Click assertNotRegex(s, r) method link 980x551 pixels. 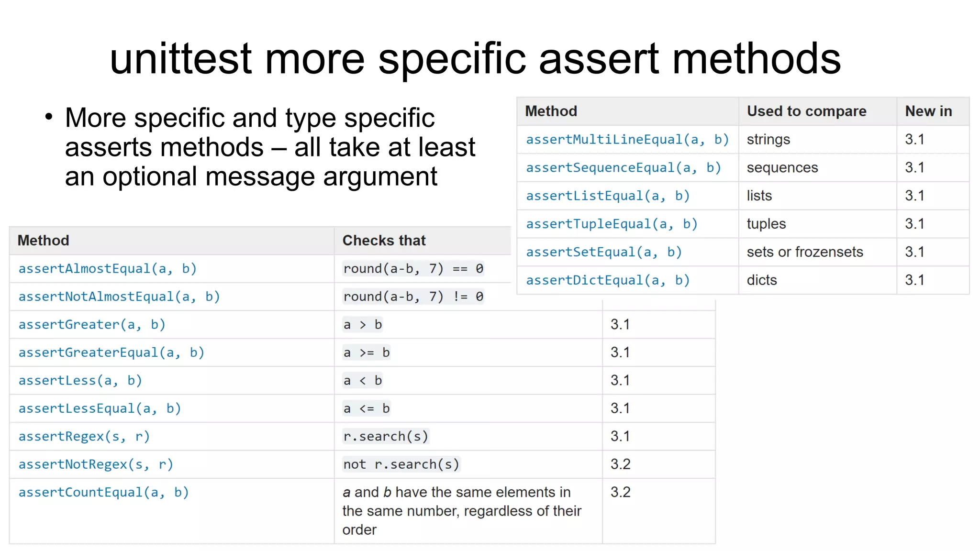[x=96, y=464]
